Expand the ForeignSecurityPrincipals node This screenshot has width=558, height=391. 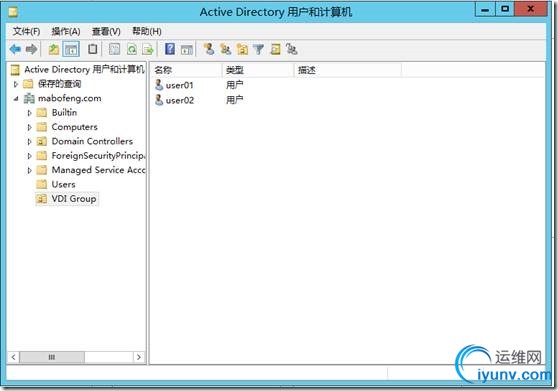[30, 156]
